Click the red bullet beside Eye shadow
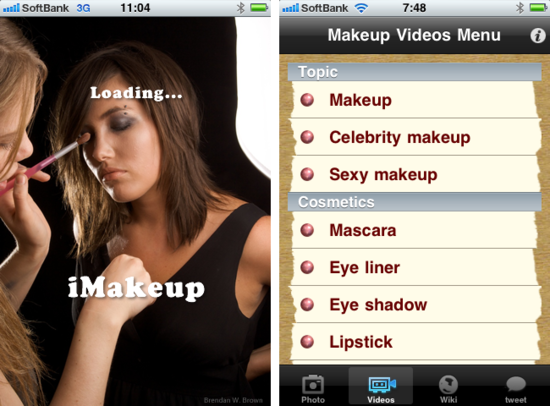Viewport: 550px width, 406px height. click(307, 305)
